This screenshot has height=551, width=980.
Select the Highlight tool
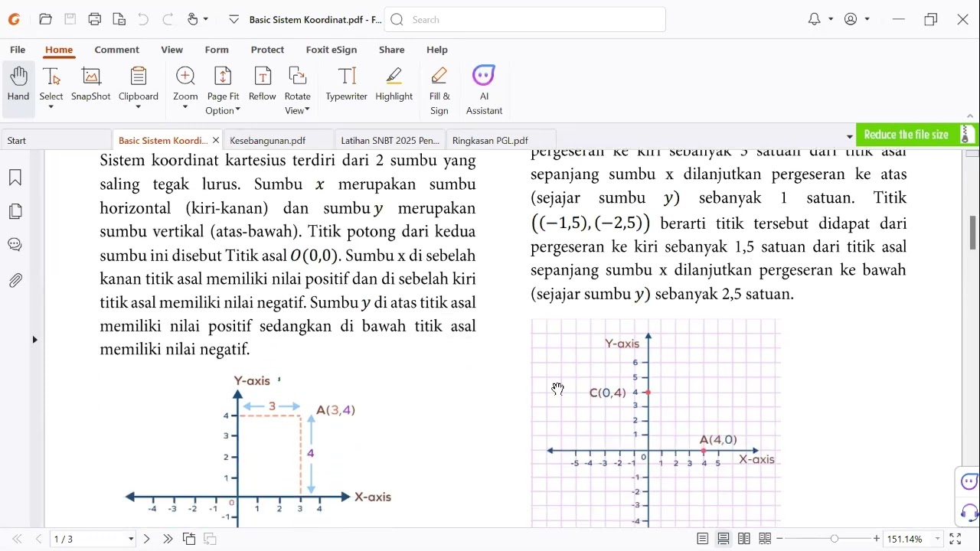click(394, 84)
